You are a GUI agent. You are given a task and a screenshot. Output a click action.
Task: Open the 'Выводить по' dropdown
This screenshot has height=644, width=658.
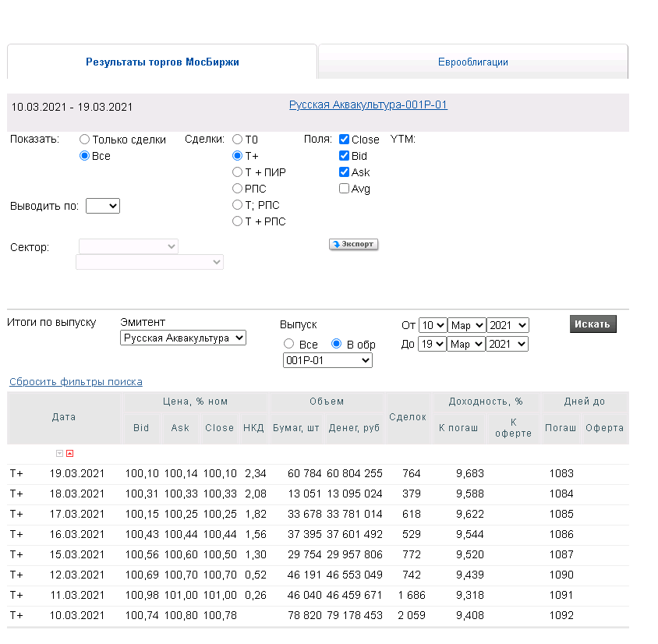click(103, 206)
